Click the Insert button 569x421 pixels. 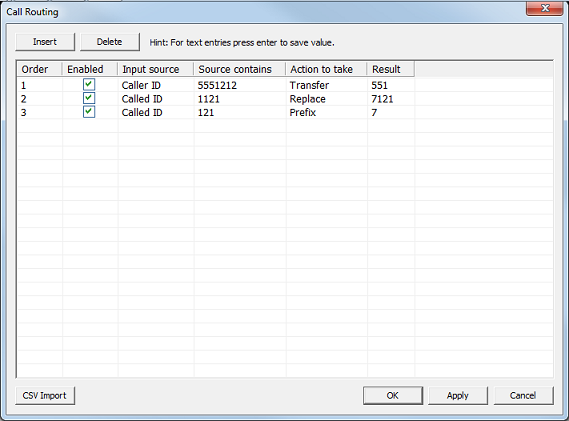[x=45, y=42]
